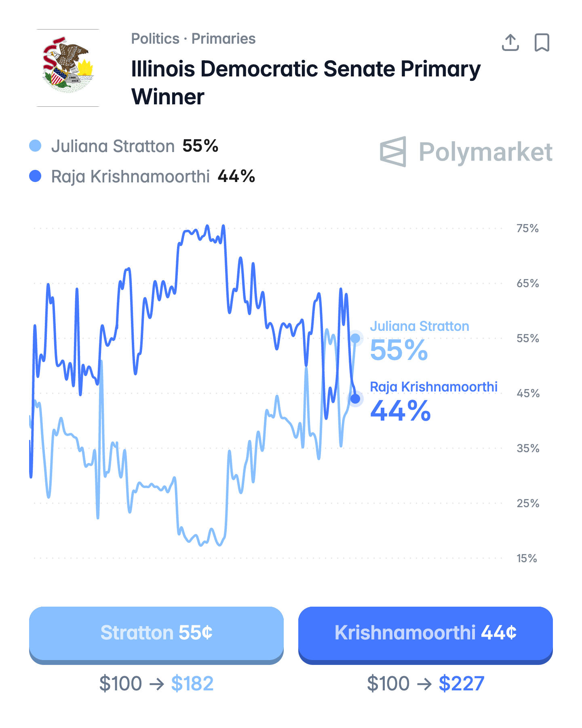Click Raja Krishnamoorthi's dark blue legend dot
Viewport: 582px width, 728px height.
pyautogui.click(x=36, y=176)
